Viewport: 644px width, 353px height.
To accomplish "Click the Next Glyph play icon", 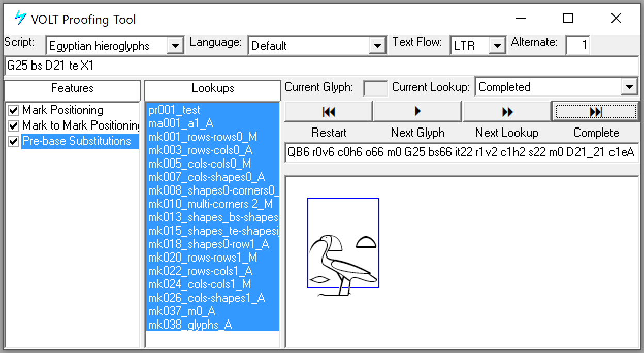I will tap(417, 111).
